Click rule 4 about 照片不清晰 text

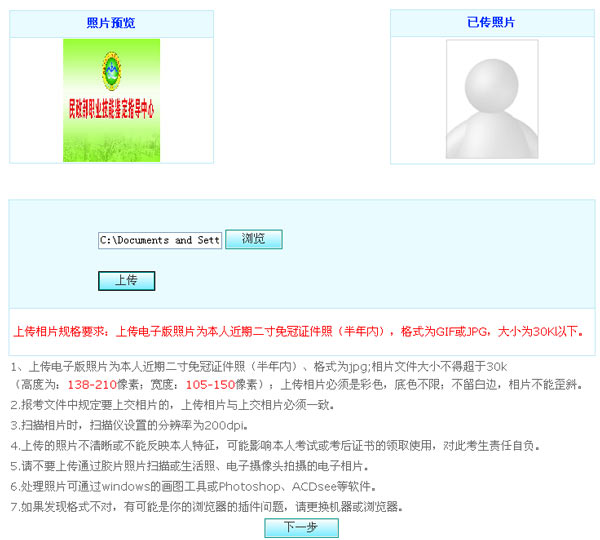pyautogui.click(x=276, y=445)
